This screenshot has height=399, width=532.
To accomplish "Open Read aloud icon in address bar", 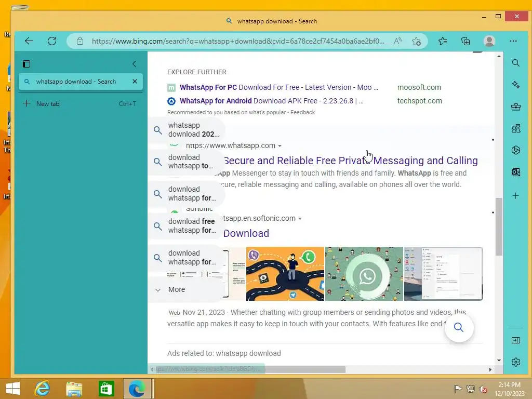I will tap(397, 41).
